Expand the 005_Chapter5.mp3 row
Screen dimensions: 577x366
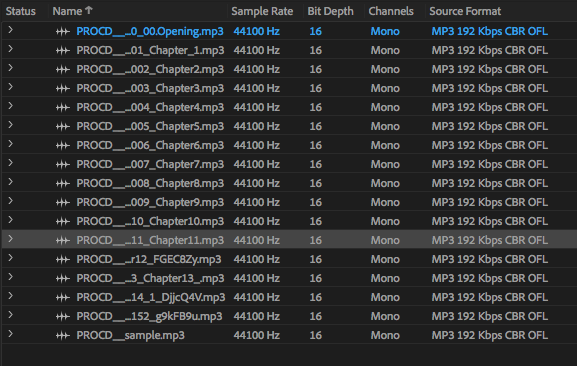(10, 125)
